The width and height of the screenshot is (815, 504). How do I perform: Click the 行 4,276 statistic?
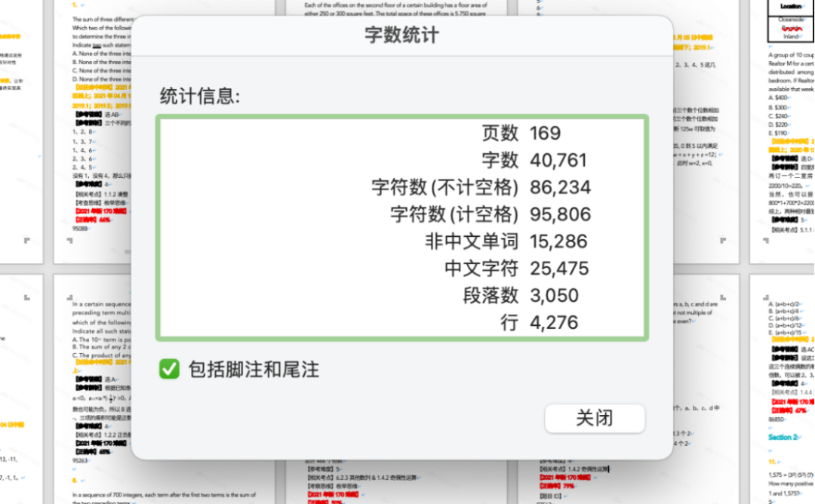pyautogui.click(x=543, y=322)
